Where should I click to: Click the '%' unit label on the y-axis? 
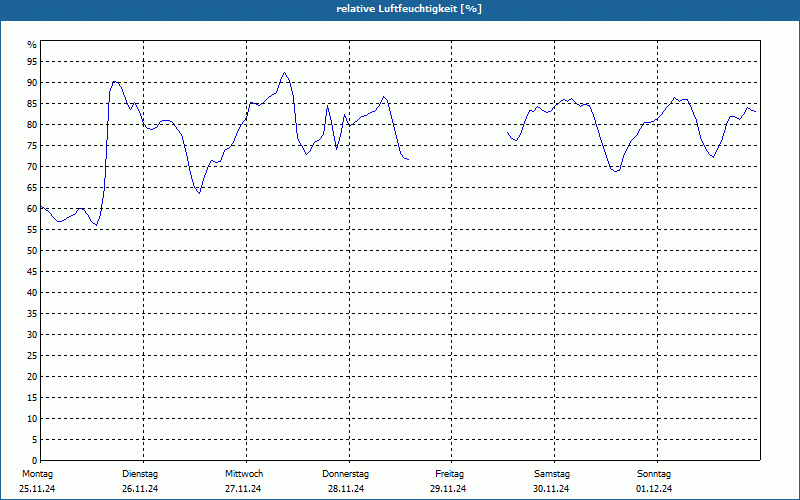click(x=32, y=45)
